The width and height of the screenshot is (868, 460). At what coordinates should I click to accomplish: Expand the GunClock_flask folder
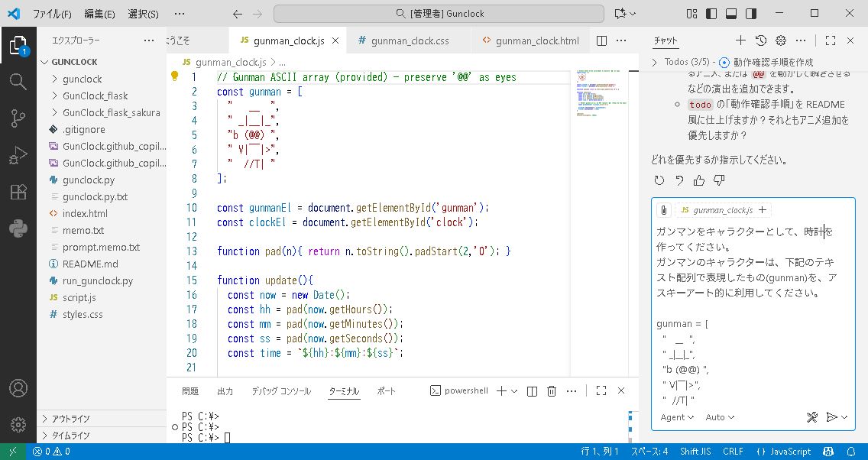click(95, 96)
